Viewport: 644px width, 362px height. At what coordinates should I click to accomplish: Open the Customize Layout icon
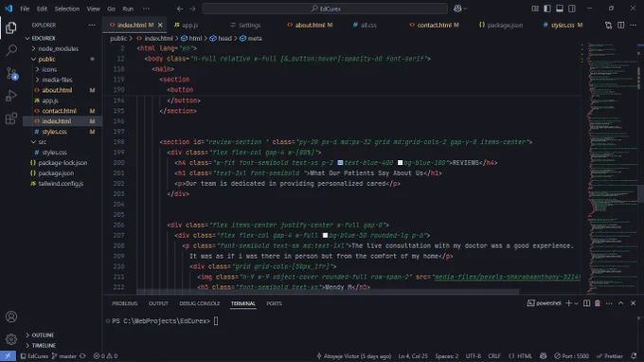(535, 9)
